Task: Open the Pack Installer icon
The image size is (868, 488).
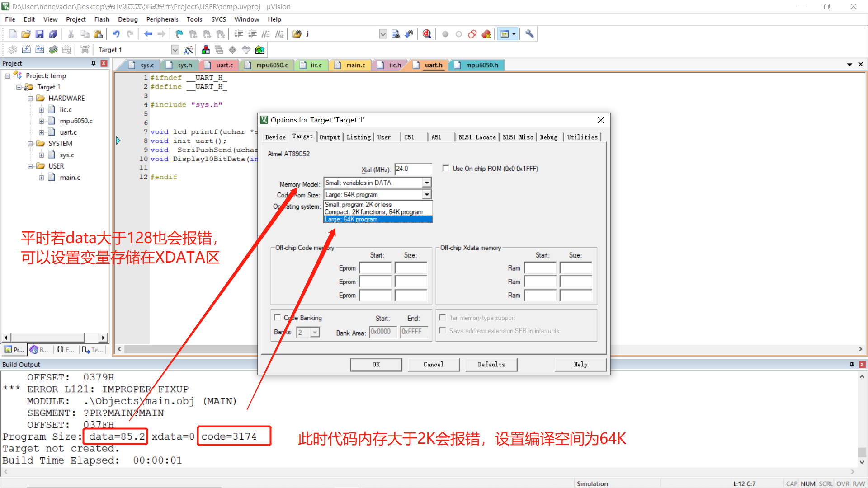Action: click(x=260, y=50)
